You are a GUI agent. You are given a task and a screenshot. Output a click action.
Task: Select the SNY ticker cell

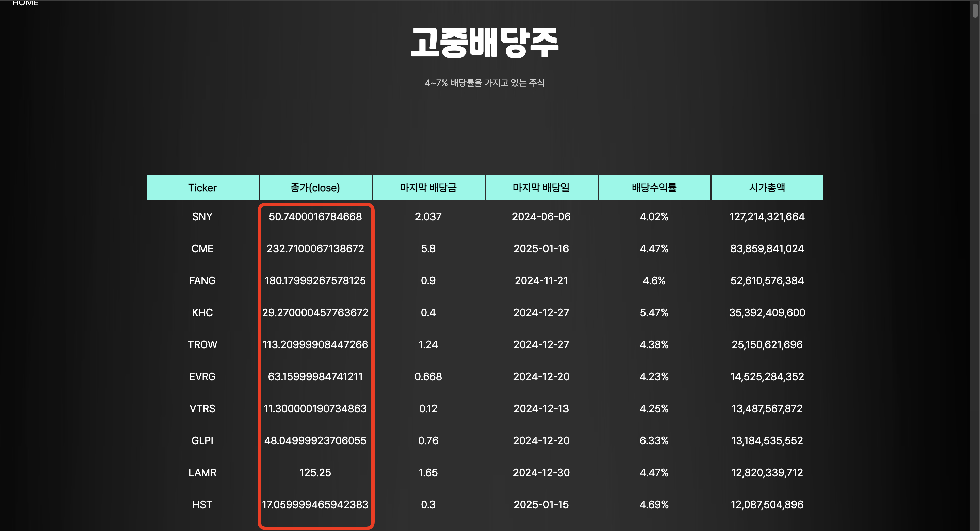[x=202, y=216]
